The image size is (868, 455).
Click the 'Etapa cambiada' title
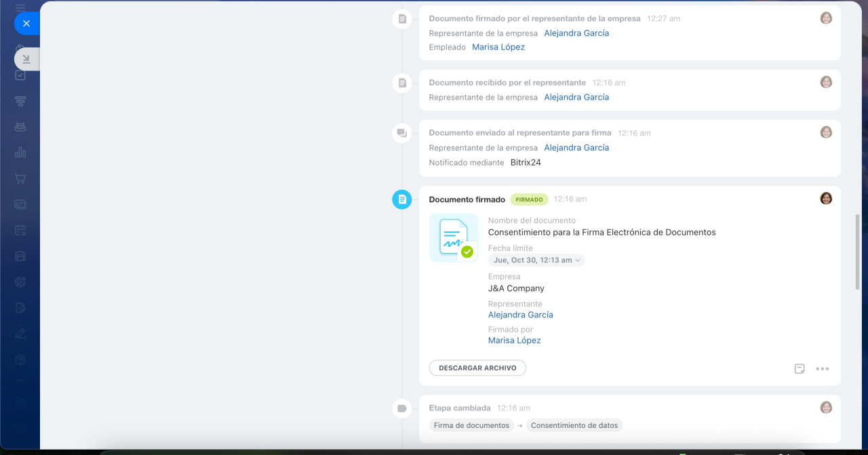pos(460,408)
